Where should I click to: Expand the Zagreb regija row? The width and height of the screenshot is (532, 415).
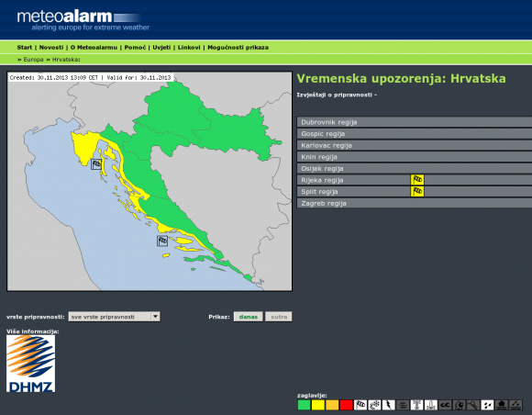pyautogui.click(x=415, y=203)
